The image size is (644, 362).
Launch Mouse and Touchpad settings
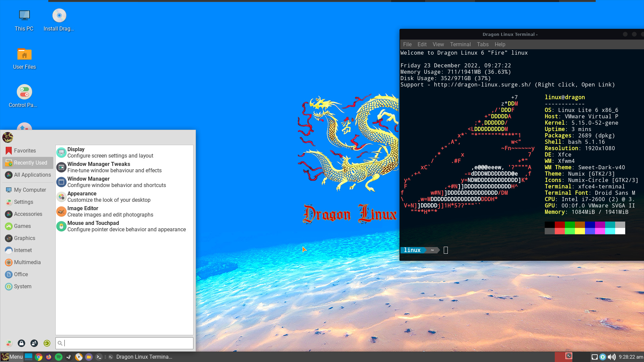coord(124,226)
